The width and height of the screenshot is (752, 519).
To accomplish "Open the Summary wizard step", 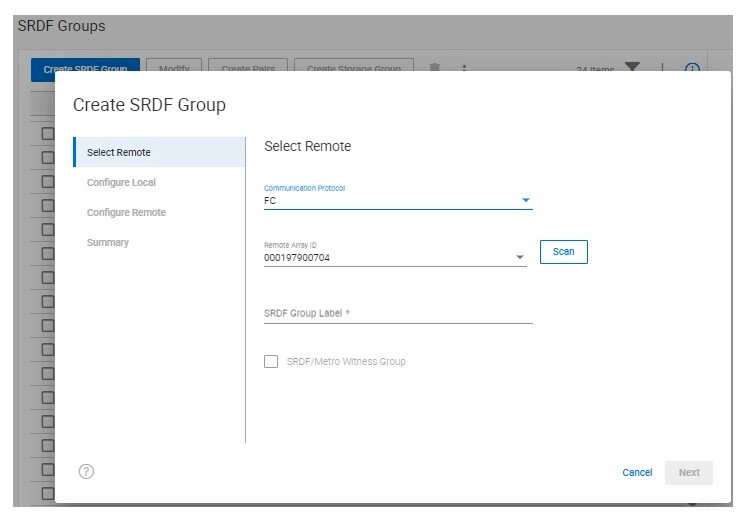I will [108, 243].
